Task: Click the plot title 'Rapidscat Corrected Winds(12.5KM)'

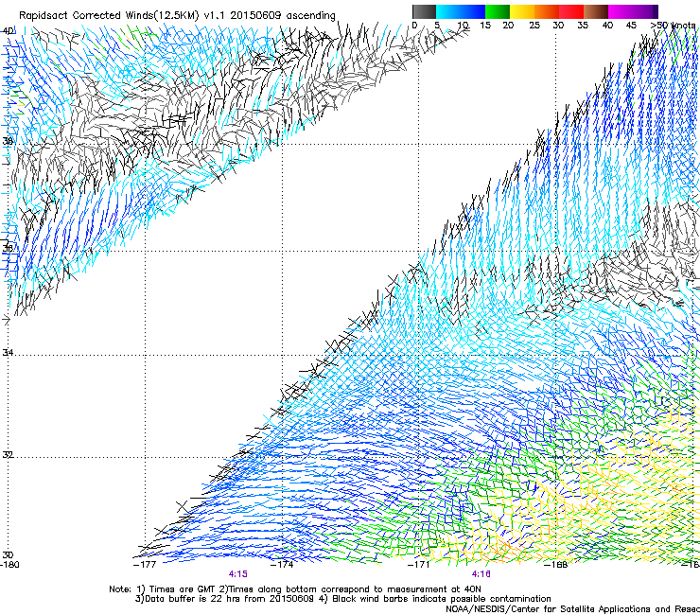Action: (x=109, y=15)
